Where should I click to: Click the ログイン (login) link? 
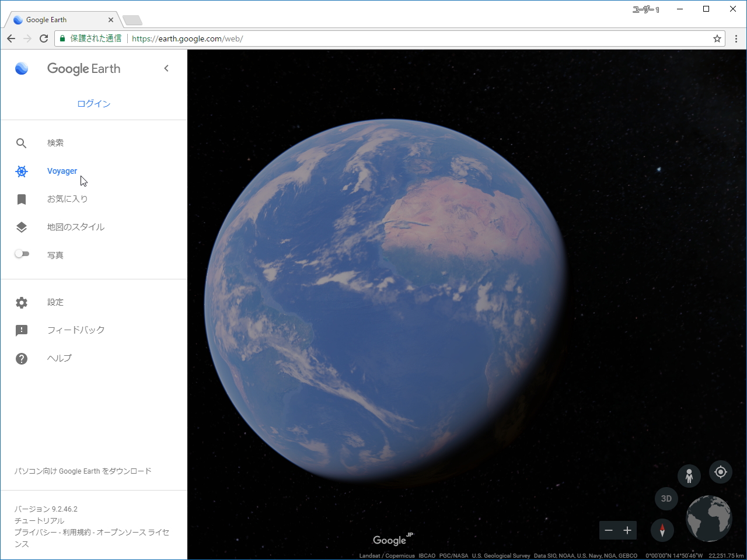[x=93, y=103]
